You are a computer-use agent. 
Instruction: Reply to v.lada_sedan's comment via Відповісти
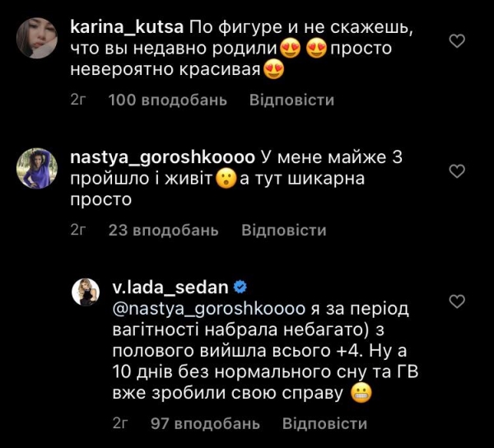(x=324, y=424)
